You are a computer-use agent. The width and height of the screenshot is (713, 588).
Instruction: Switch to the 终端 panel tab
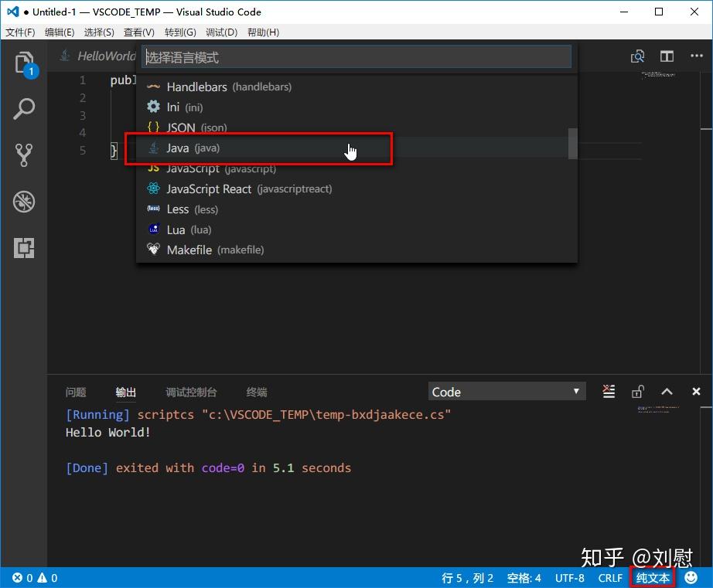257,392
